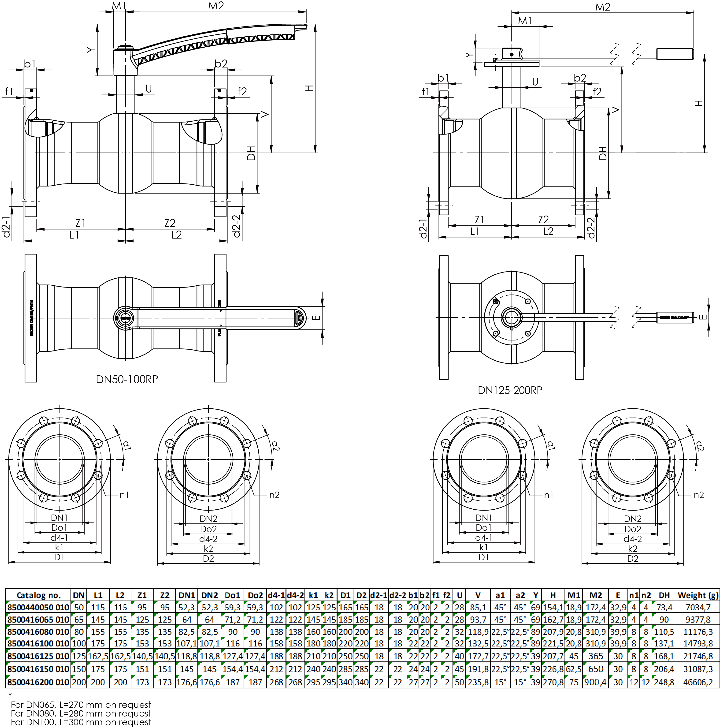Click the Catalog no. column header
Viewport: 720px width, 728px height.
[38, 595]
